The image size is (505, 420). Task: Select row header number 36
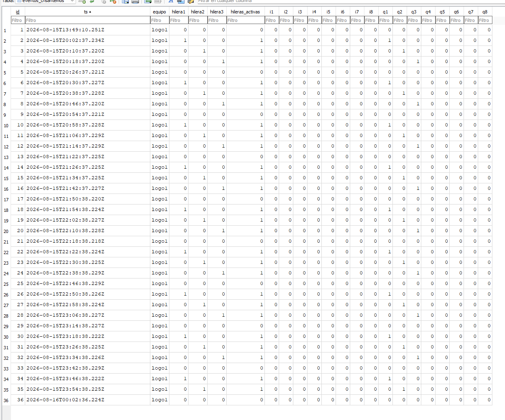[x=5, y=400]
